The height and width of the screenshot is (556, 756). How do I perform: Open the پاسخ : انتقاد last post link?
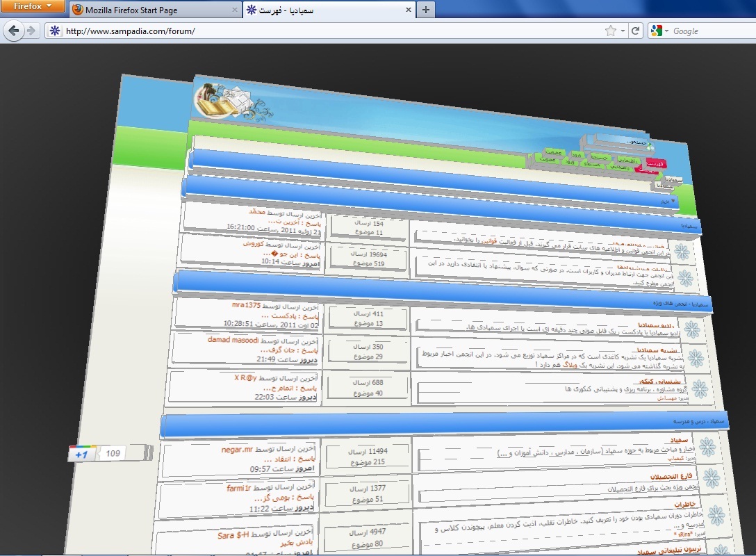point(288,459)
